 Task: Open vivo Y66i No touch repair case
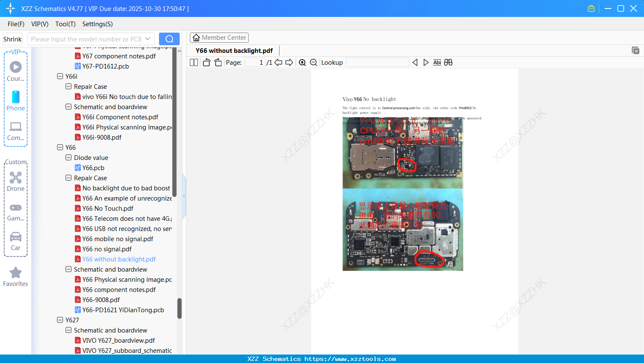[123, 97]
